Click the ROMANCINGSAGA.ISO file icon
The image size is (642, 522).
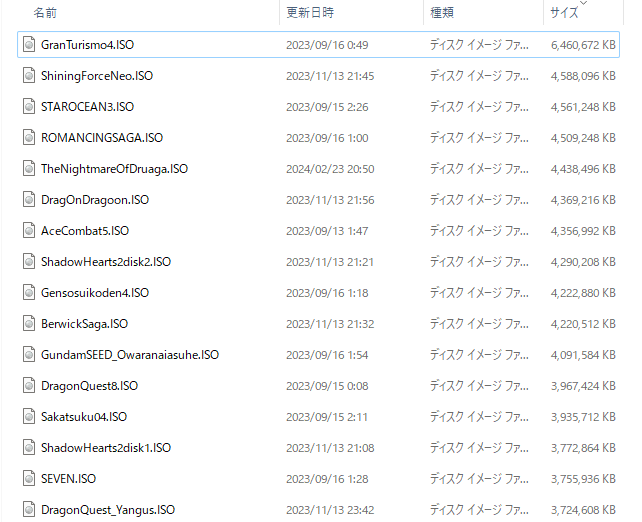31,138
